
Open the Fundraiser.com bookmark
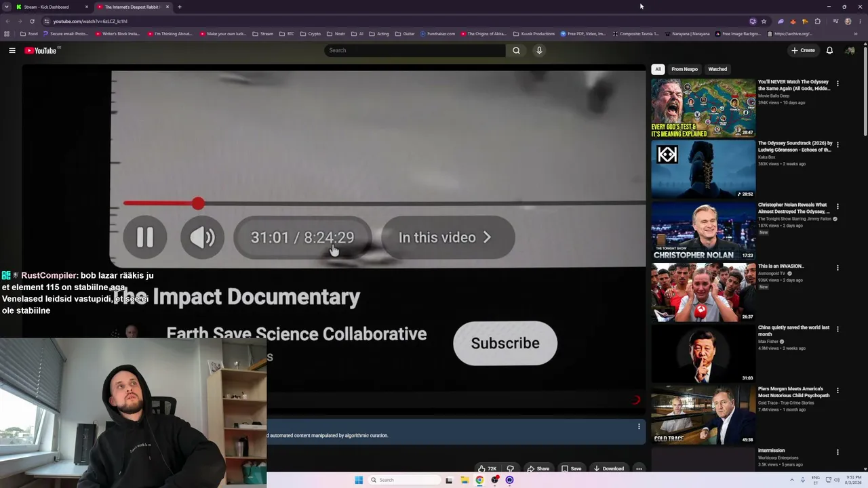coord(437,34)
